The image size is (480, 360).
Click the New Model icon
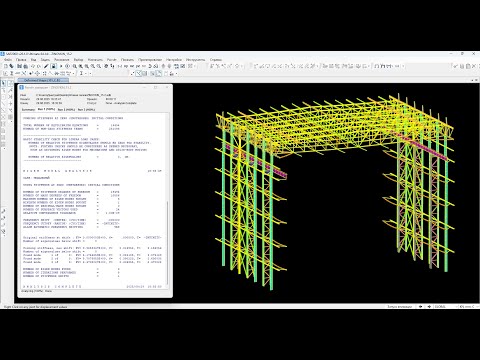point(5,66)
